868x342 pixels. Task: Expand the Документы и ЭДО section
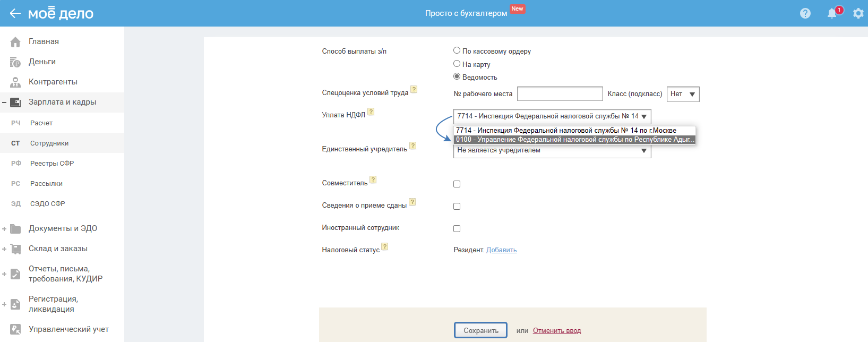(4, 229)
